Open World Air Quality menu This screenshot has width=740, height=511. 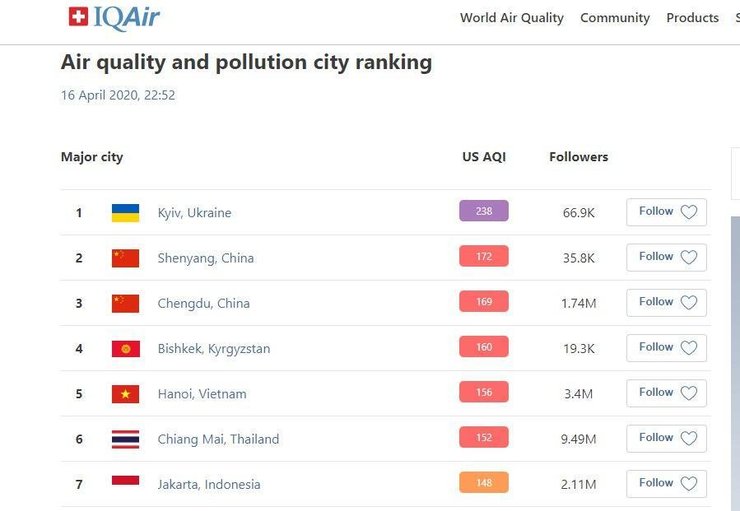511,18
